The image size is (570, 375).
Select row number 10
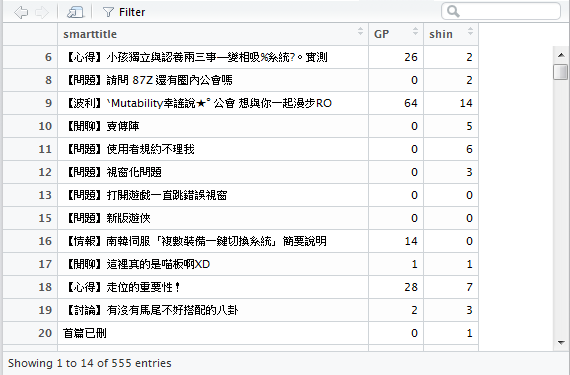pyautogui.click(x=45, y=126)
